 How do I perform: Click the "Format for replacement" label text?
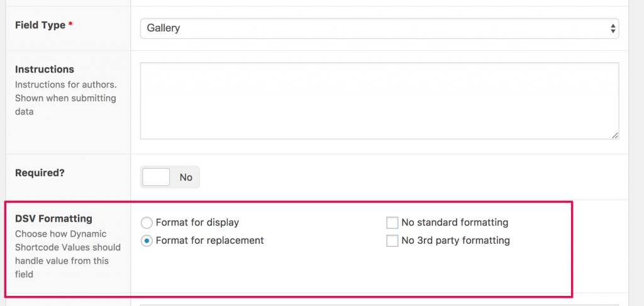click(209, 240)
